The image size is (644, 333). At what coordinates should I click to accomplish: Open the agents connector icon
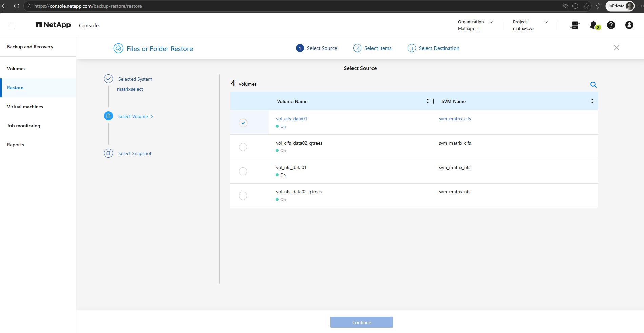click(575, 25)
